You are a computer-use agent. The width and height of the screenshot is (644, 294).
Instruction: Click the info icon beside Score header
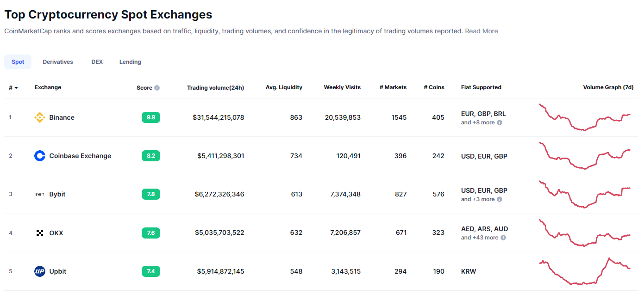point(157,88)
